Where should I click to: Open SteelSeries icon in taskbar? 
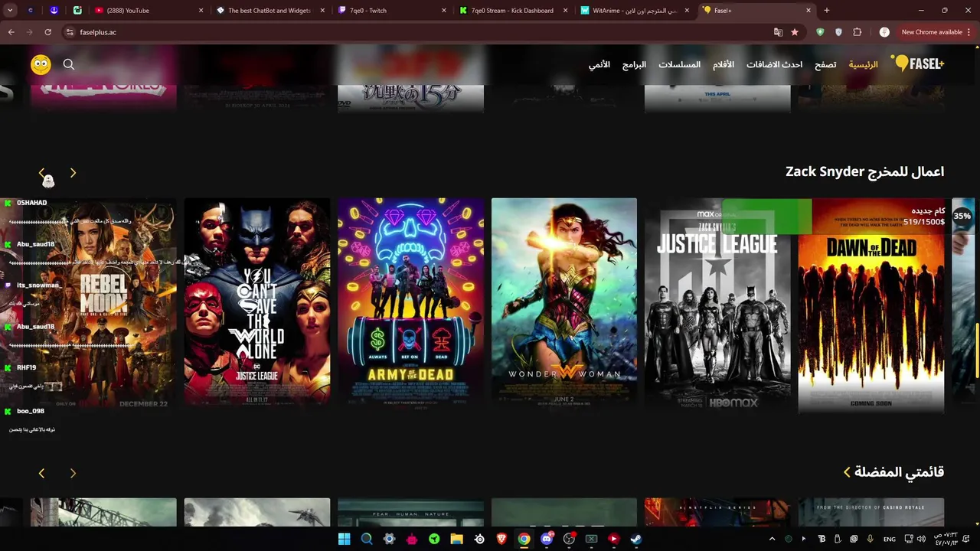pos(479,539)
